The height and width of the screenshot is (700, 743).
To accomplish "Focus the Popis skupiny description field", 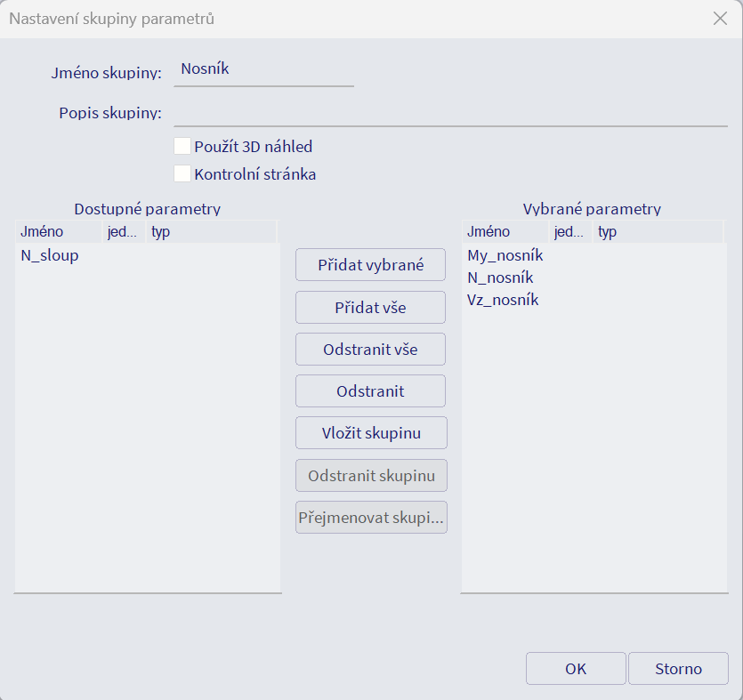I will click(450, 113).
